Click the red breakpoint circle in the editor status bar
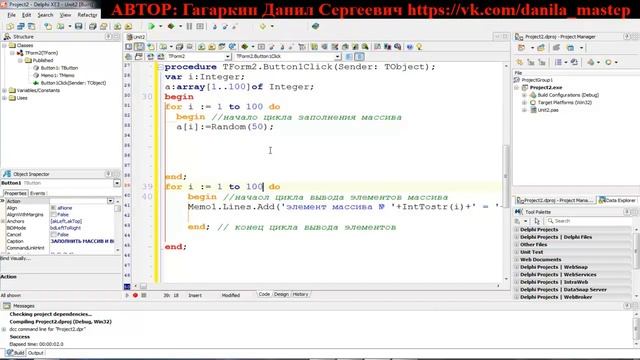The height and width of the screenshot is (360, 640). pos(135,295)
